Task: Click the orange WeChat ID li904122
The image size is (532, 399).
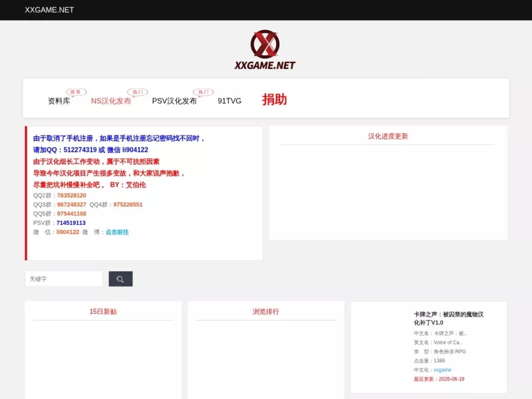Action: [x=68, y=232]
